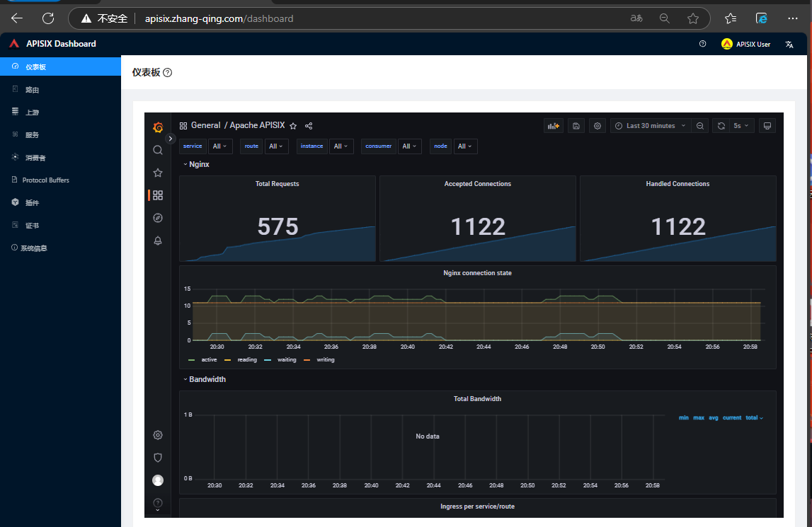Open 路由 in the sidebar

(61, 90)
